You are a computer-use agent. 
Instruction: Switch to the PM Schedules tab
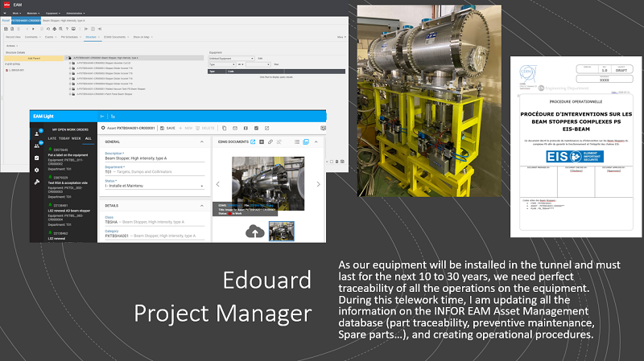coord(69,37)
